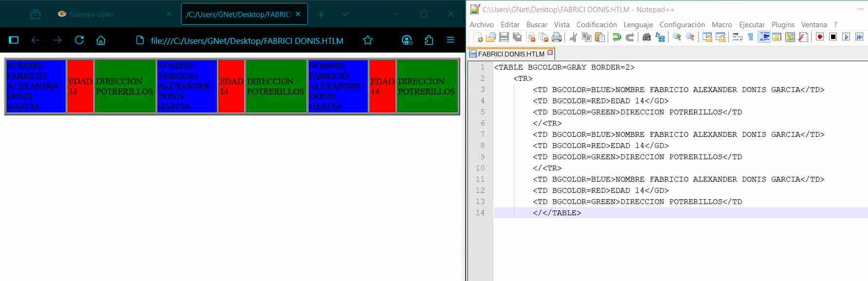Image resolution: width=868 pixels, height=281 pixels.
Task: Click the Save All toolbar icon
Action: click(x=517, y=37)
